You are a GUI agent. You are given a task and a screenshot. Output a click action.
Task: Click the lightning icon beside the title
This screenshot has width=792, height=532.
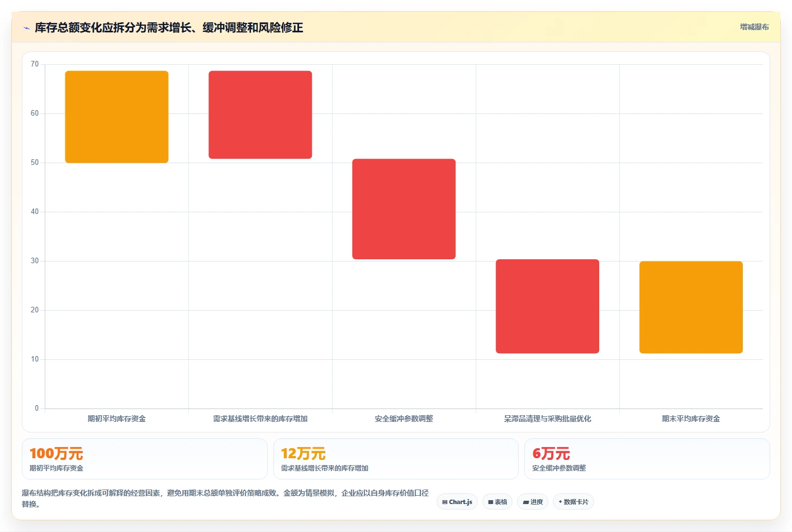click(x=26, y=28)
